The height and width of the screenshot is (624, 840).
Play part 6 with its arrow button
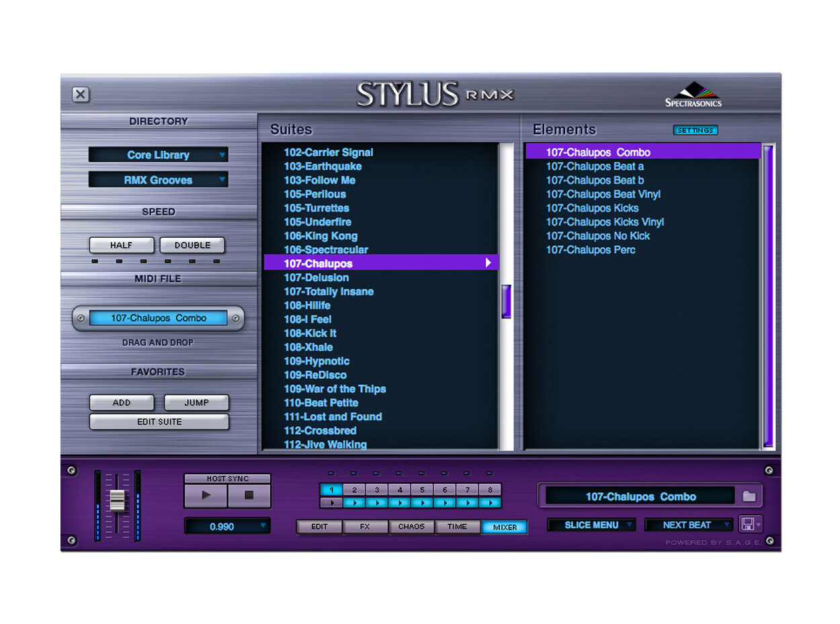coord(444,502)
